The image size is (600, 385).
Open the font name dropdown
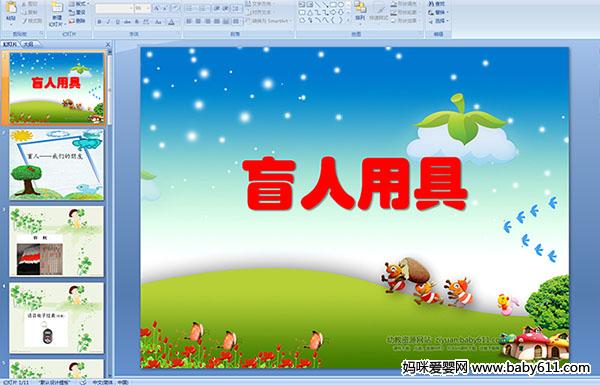pos(114,8)
